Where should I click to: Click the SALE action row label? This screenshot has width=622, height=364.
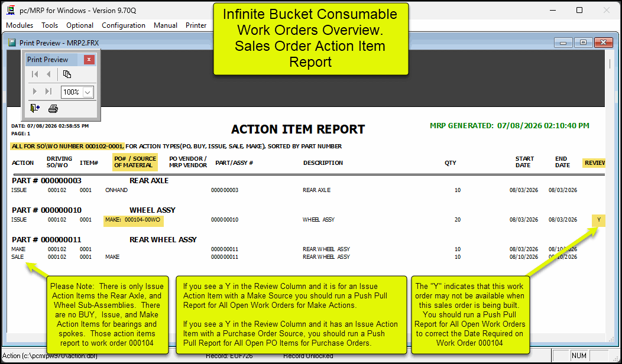[18, 257]
